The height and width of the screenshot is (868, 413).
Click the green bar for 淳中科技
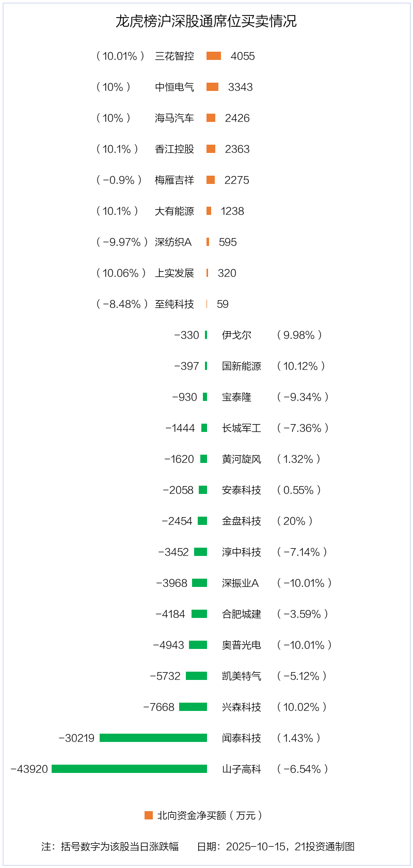point(200,552)
